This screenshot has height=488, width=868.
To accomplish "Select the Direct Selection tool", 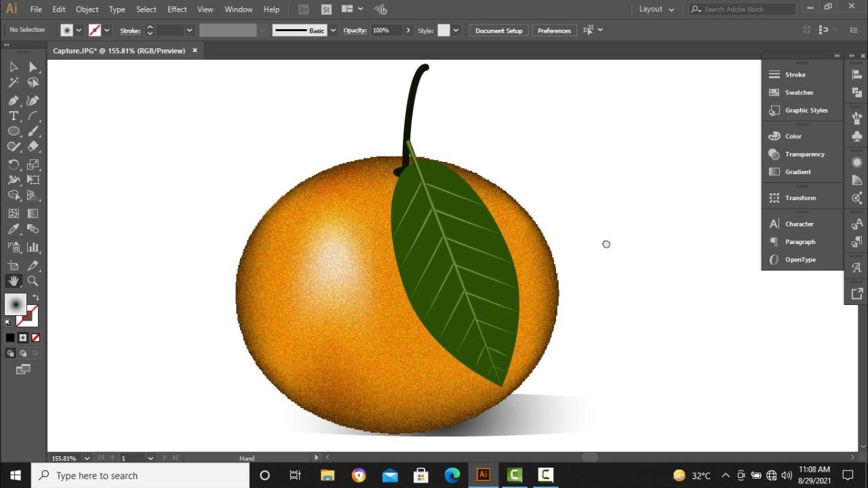I will pos(33,67).
